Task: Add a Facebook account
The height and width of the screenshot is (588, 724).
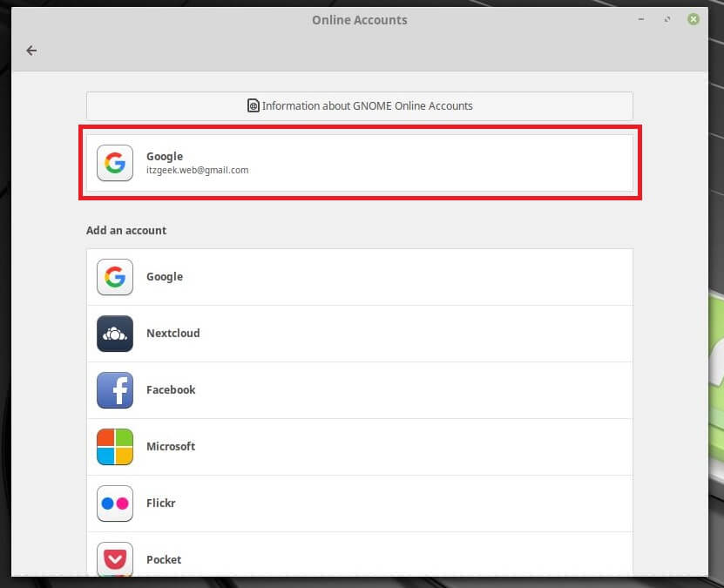Action: click(359, 390)
